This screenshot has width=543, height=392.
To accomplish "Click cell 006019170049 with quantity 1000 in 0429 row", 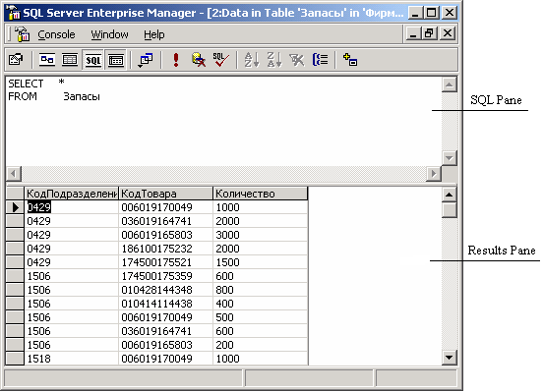I will pos(165,207).
